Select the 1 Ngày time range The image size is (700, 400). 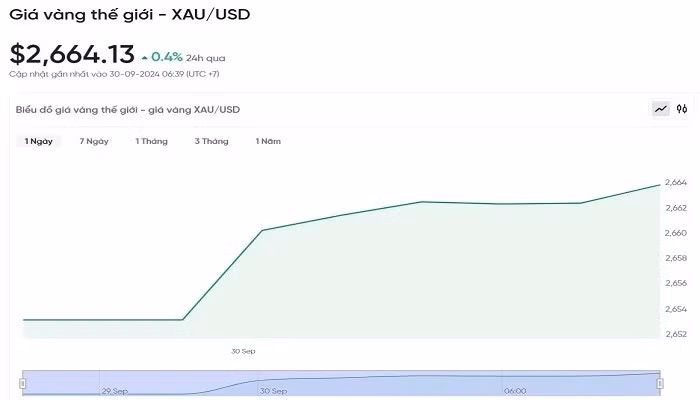tap(39, 141)
